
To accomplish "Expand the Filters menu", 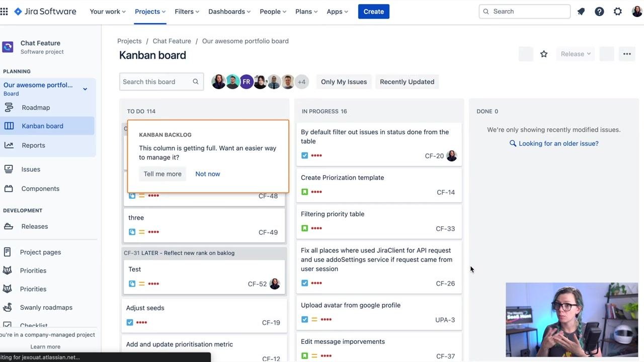I will point(187,11).
